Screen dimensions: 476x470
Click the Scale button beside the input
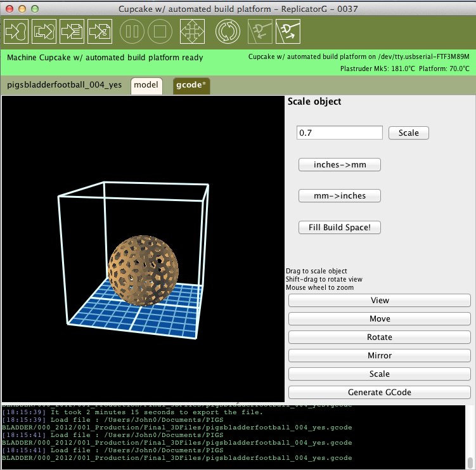click(x=409, y=133)
